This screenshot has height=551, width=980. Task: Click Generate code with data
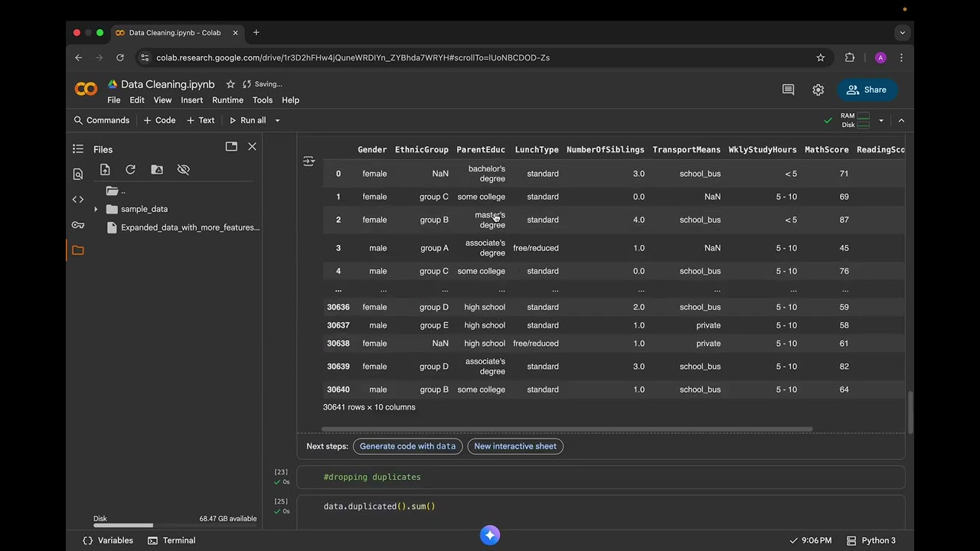point(407,446)
